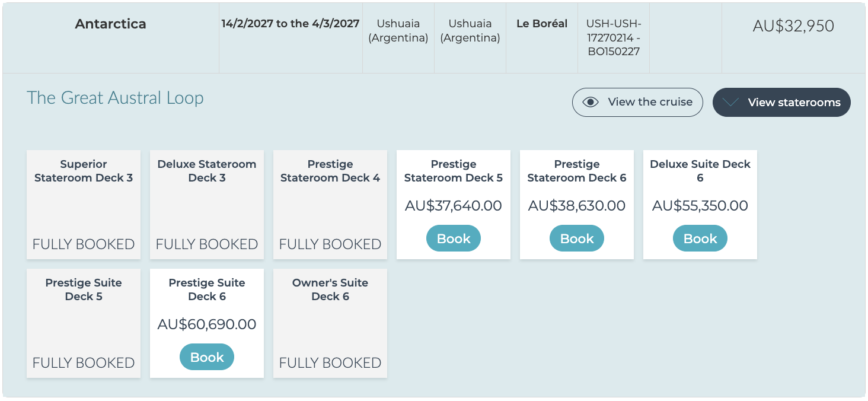The image size is (868, 401).
Task: Click the chevron icon in View staterooms
Action: [731, 102]
